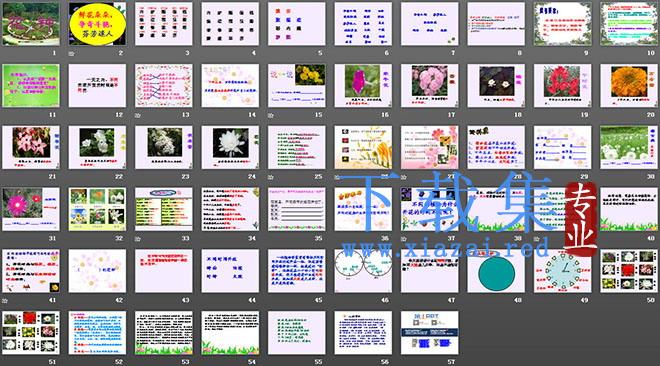Image resolution: width=660 pixels, height=366 pixels.
Task: Click the animation star icon under slide 27
Action: click(x=404, y=177)
